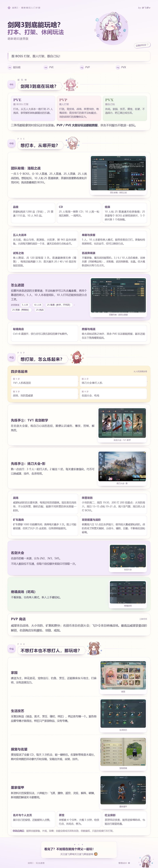This screenshot has width=158, height=868.
Task: Open the 宠物奇缘 screenshot
Action: [123, 752]
